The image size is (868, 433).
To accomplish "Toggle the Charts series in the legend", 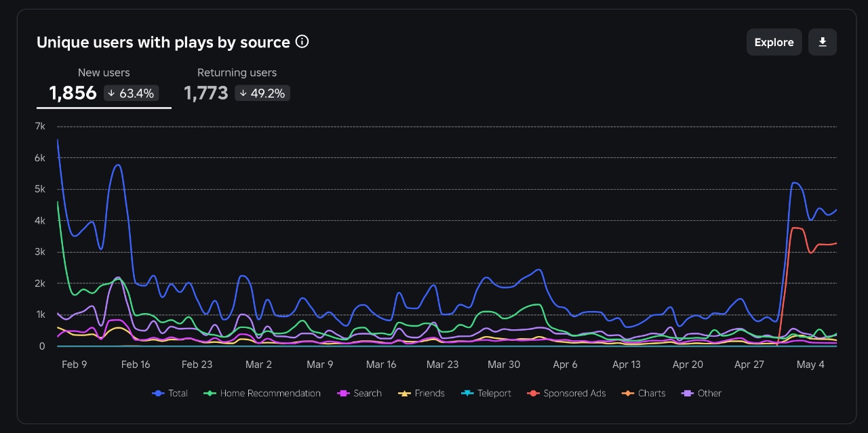I will coord(644,393).
